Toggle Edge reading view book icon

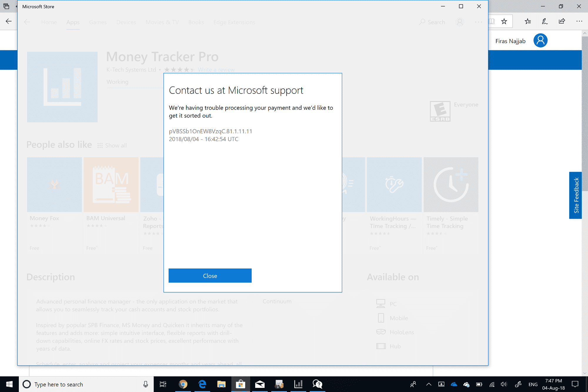point(492,21)
